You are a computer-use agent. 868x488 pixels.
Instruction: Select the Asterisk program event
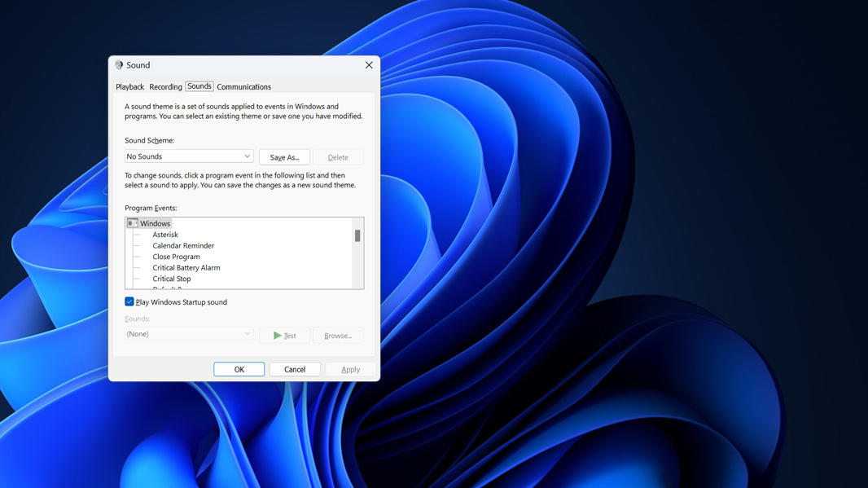165,235
